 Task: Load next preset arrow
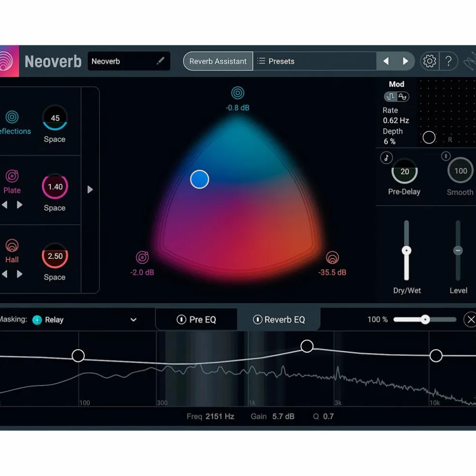click(405, 61)
